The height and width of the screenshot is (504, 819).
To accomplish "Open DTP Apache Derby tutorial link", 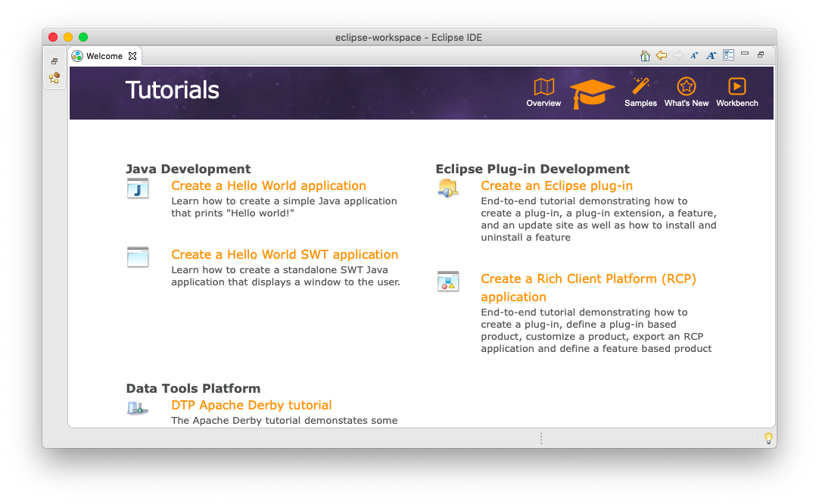I will point(251,405).
